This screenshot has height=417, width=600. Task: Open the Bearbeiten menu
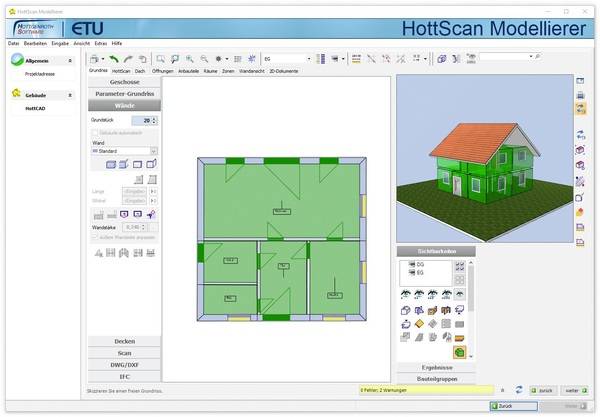pyautogui.click(x=33, y=45)
